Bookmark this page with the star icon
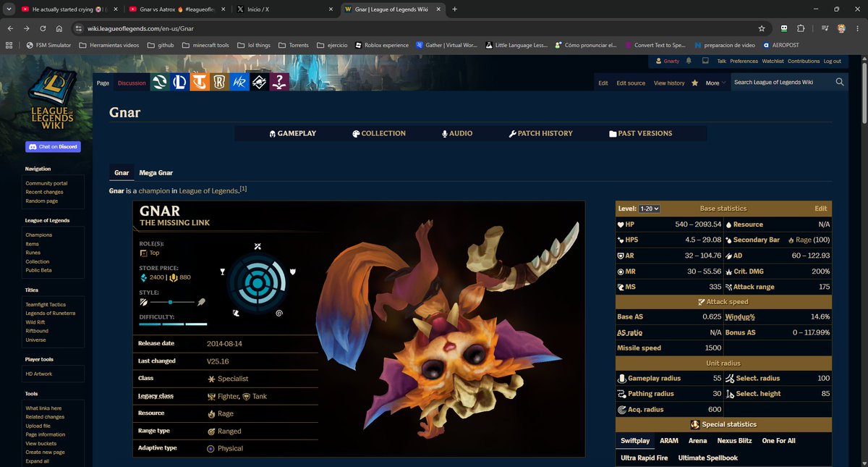Screen dimensions: 868x467 coord(762,28)
